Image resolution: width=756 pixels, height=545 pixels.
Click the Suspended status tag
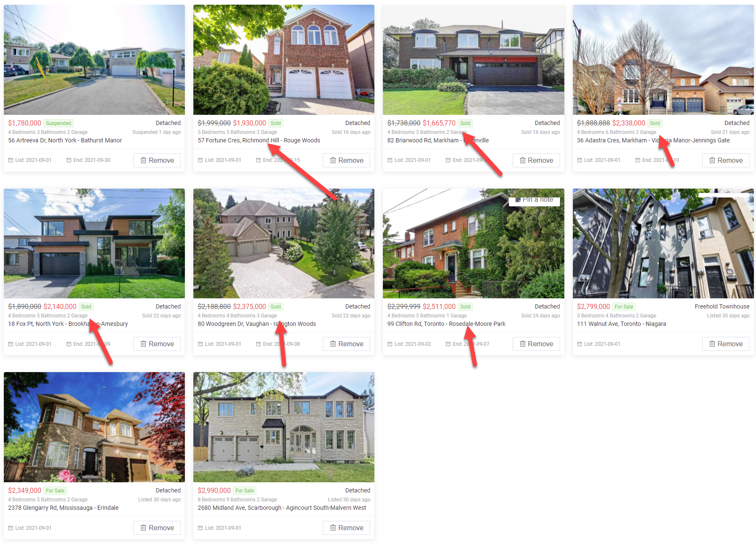click(x=59, y=123)
